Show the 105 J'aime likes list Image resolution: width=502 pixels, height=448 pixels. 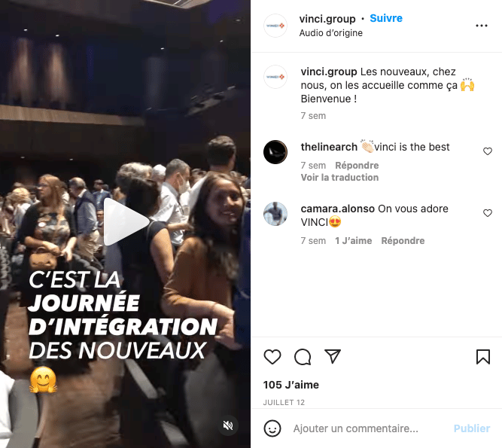[x=291, y=385]
